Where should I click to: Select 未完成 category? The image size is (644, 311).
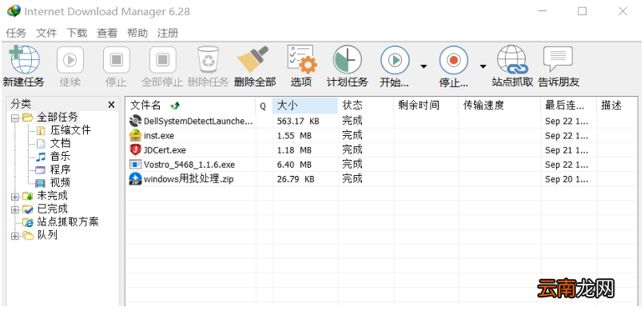click(52, 196)
